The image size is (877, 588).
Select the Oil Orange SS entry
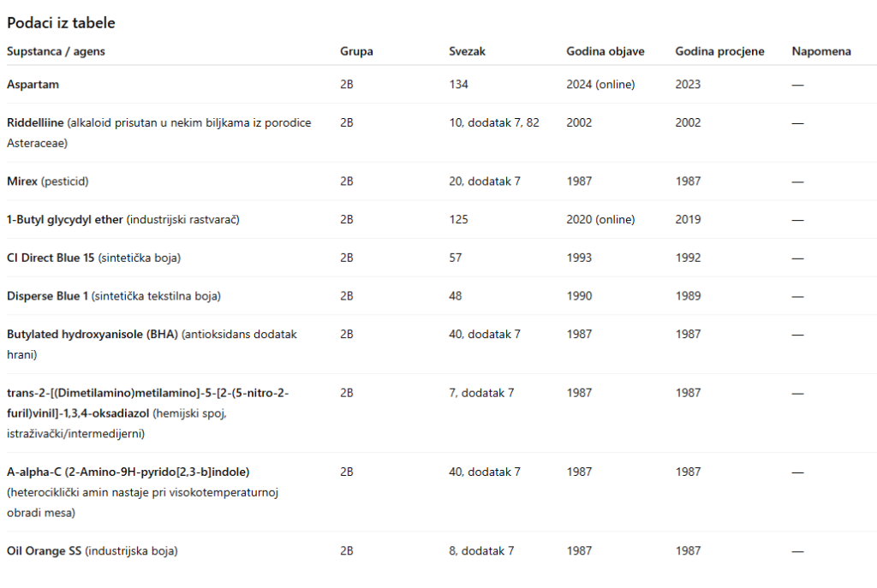[x=44, y=550]
